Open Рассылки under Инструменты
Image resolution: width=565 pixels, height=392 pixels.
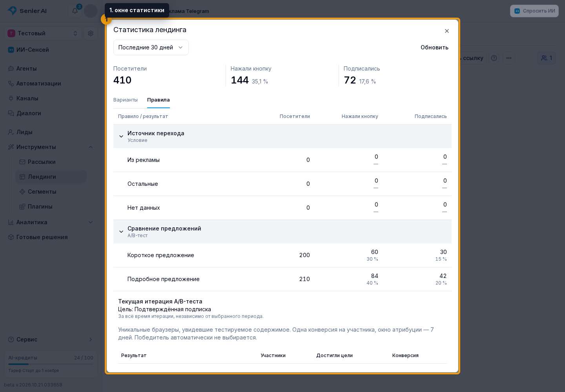[51, 162]
